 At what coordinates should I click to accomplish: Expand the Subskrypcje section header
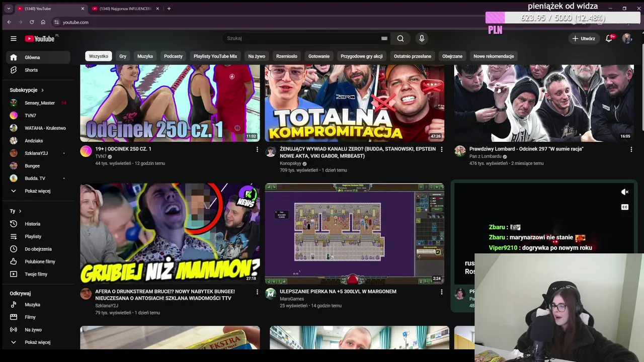coord(27,90)
